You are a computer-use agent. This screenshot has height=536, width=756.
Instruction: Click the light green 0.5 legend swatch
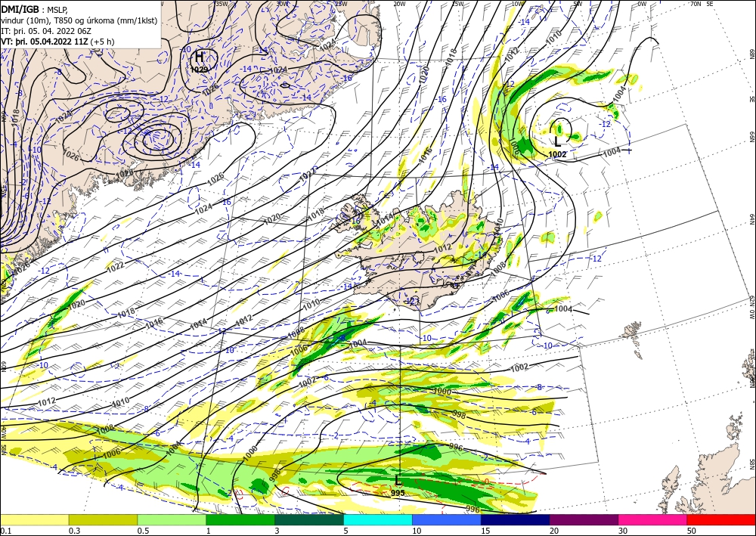(172, 519)
